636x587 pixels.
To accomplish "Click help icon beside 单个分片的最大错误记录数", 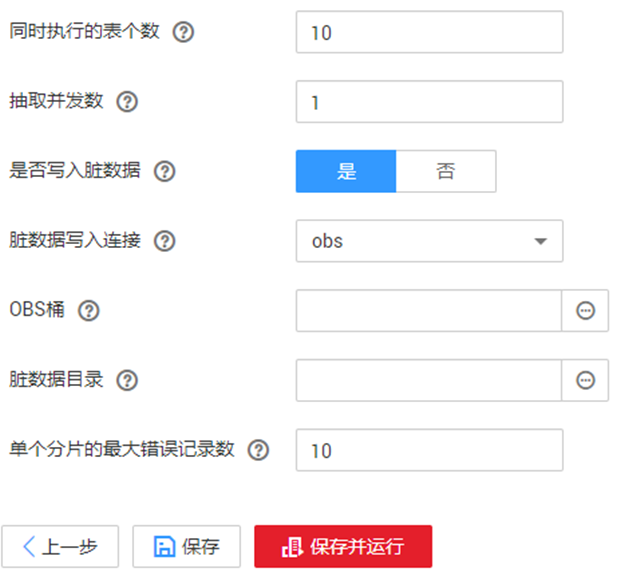I will 258,450.
